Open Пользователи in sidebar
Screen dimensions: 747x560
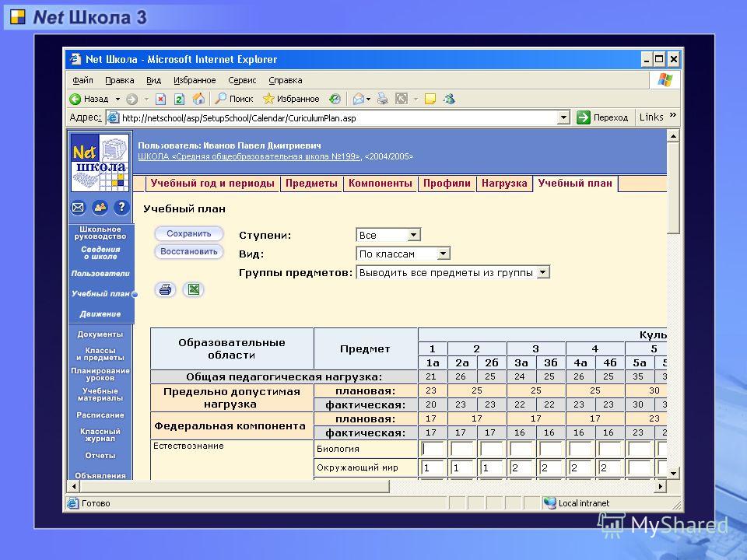(x=100, y=273)
